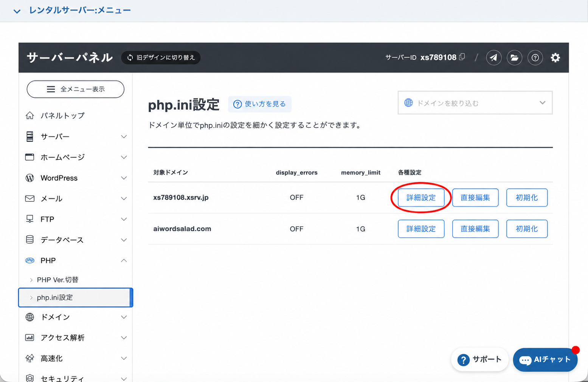Open the AIチャット button
The image size is (588, 382).
click(545, 360)
